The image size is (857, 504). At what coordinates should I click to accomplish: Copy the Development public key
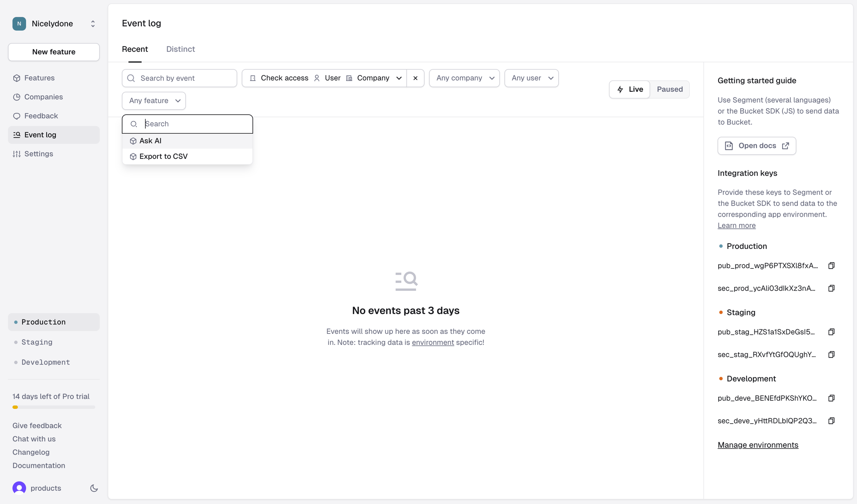[x=831, y=398]
